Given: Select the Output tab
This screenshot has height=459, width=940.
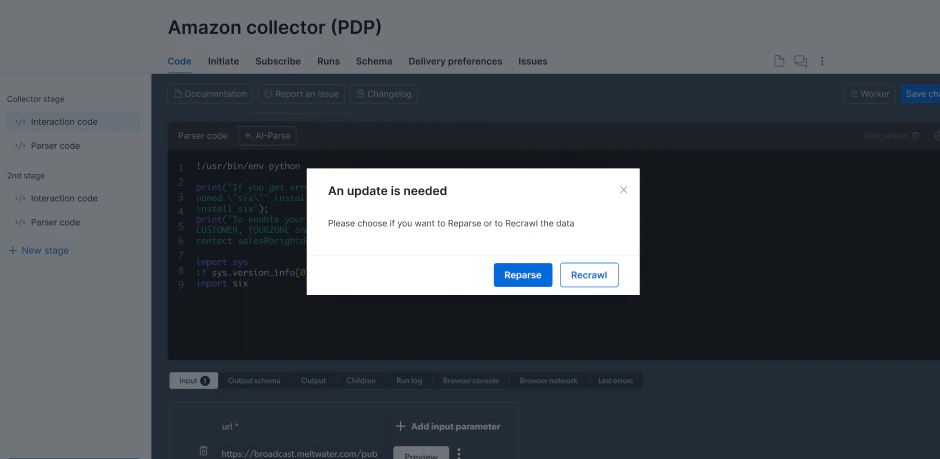Looking at the screenshot, I should pyautogui.click(x=313, y=381).
